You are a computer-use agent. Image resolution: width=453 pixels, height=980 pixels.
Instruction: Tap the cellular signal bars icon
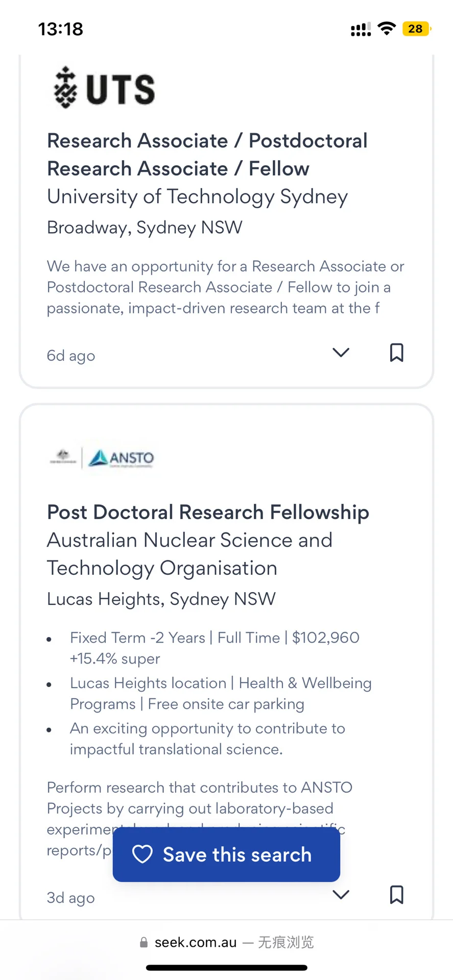(x=361, y=29)
